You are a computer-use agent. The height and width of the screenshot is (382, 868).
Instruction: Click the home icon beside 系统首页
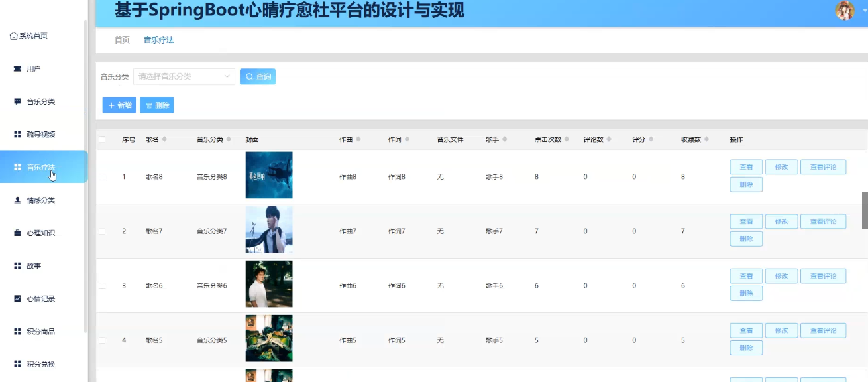point(13,36)
